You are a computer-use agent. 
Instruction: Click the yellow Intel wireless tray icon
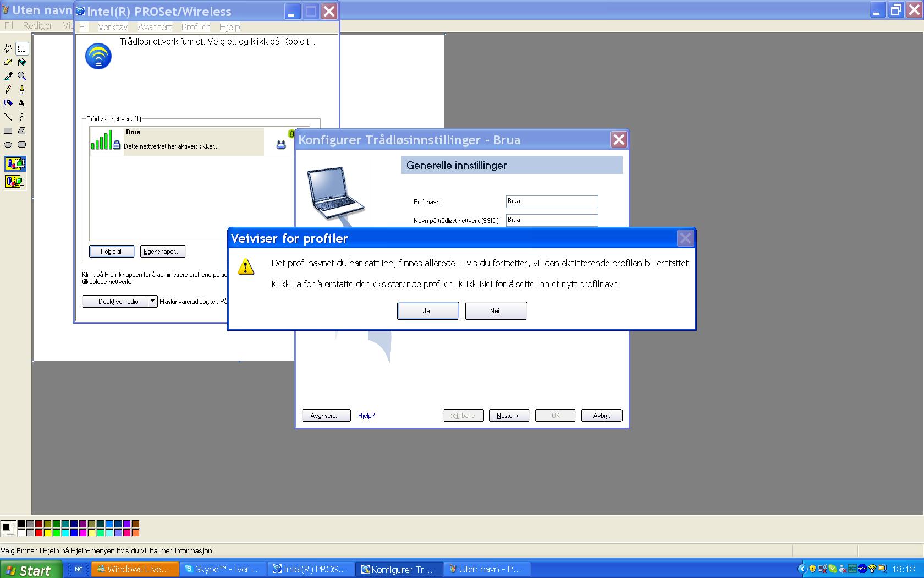pyautogui.click(x=872, y=569)
